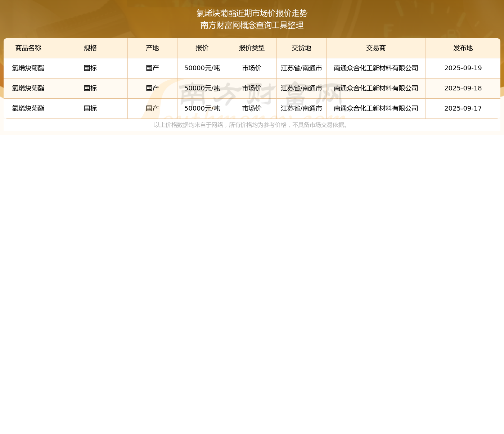Click 江苏省/南通市 in the 2025-09-18 row
Image resolution: width=504 pixels, height=434 pixels.
tap(301, 88)
